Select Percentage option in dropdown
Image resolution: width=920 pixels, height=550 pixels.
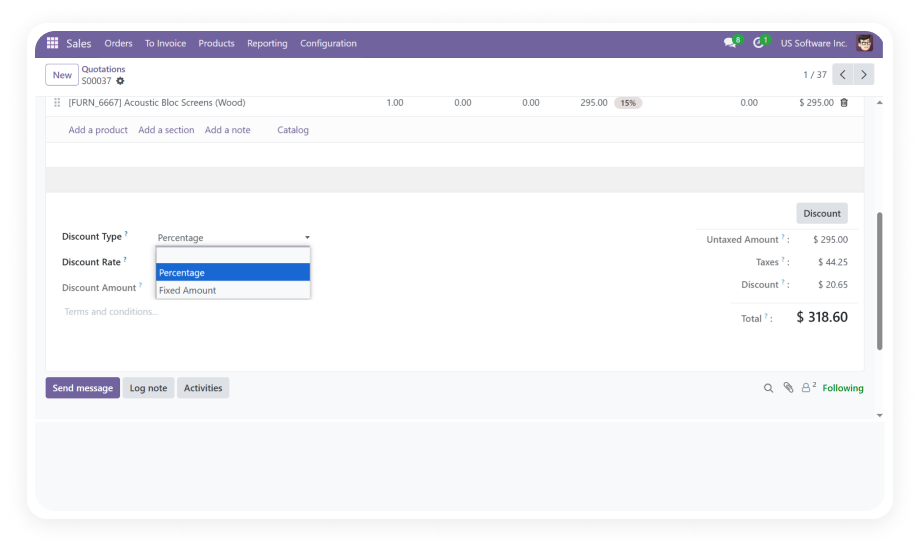[x=233, y=272]
